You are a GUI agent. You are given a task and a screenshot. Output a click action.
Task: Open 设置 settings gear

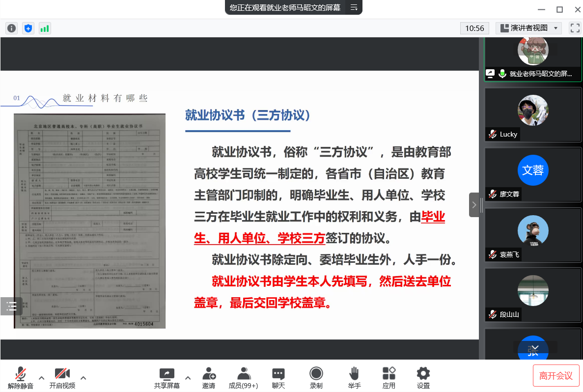tap(423, 378)
